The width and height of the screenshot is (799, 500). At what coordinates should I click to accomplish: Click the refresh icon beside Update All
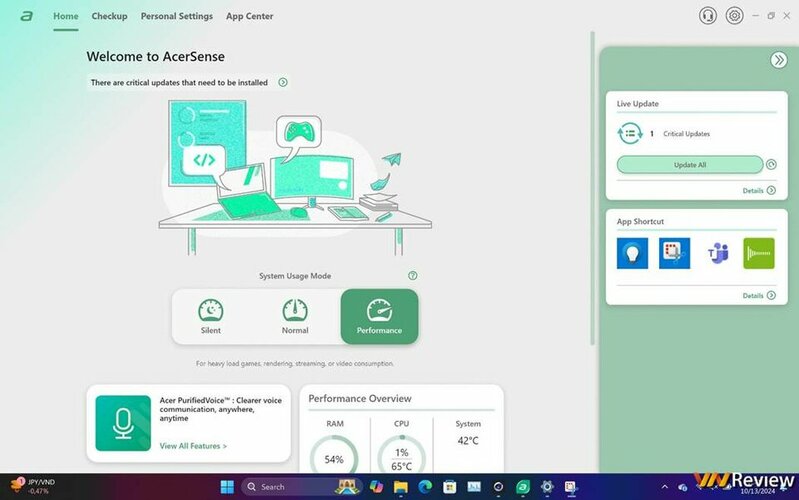tap(771, 165)
